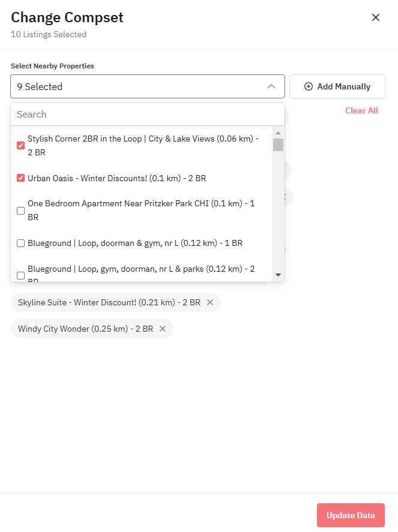
Task: Click the 9 Selected combo box
Action: click(x=148, y=86)
